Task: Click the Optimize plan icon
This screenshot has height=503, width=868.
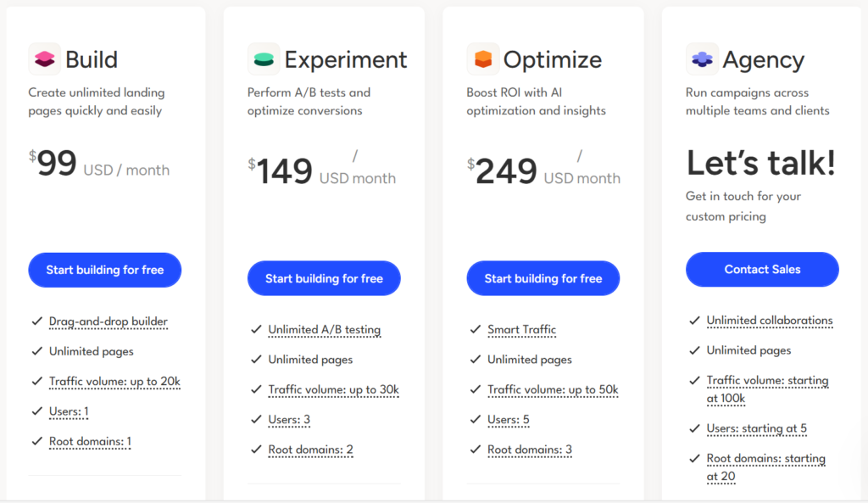Action: (481, 59)
